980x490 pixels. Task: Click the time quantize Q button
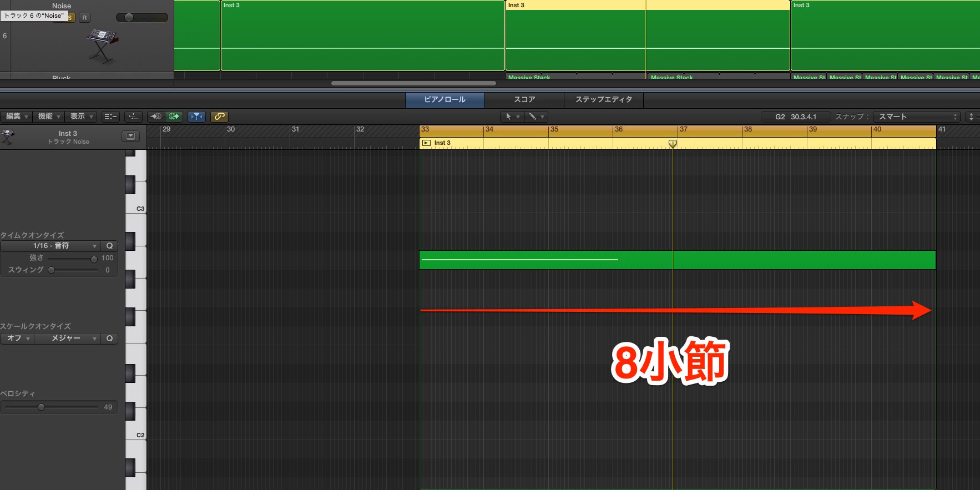pos(109,246)
